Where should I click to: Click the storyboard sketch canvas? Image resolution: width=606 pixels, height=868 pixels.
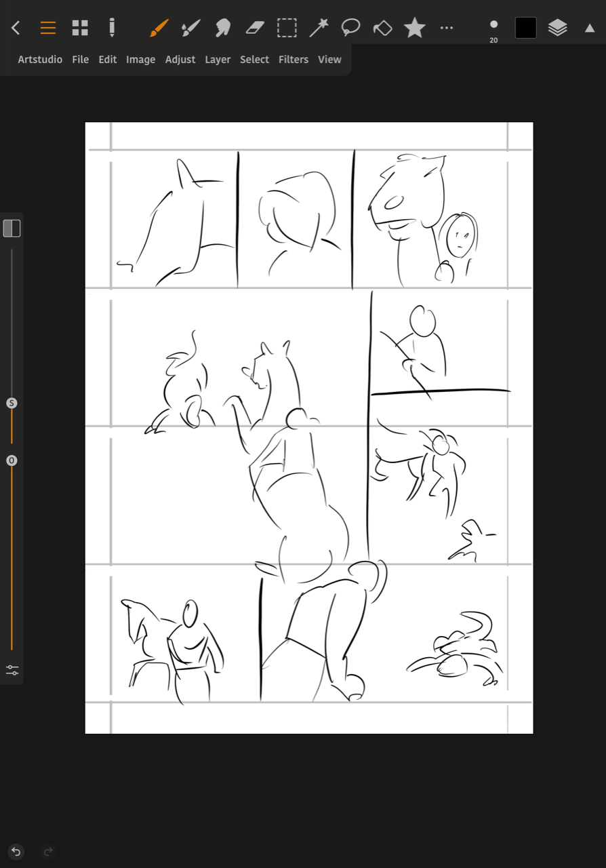309,428
